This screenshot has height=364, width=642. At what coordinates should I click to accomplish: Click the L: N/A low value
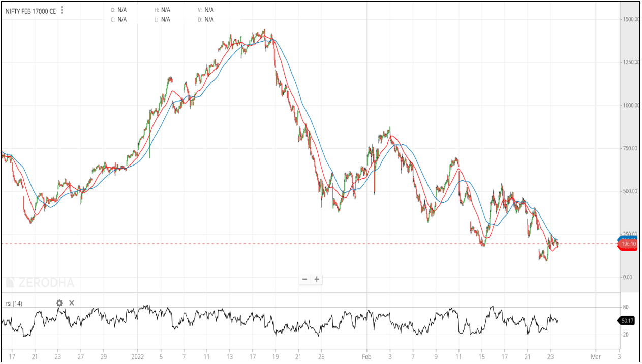click(x=162, y=20)
